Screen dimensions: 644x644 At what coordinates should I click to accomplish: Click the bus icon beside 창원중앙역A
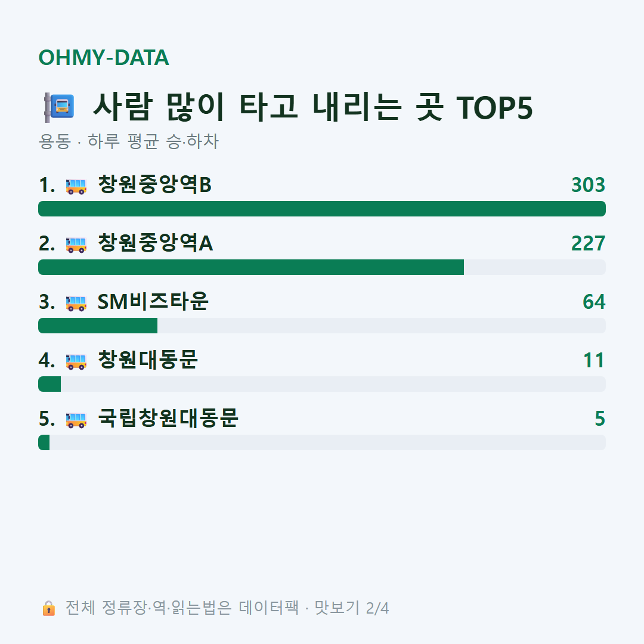76,244
